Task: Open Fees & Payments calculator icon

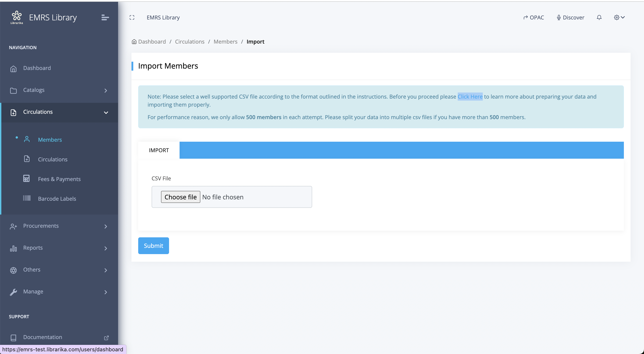Action: 27,179
